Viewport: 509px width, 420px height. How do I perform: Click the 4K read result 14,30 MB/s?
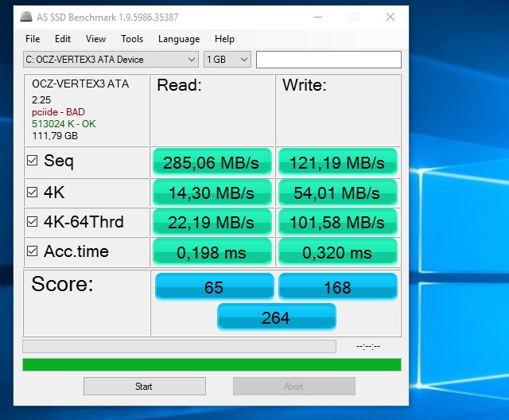coord(212,192)
